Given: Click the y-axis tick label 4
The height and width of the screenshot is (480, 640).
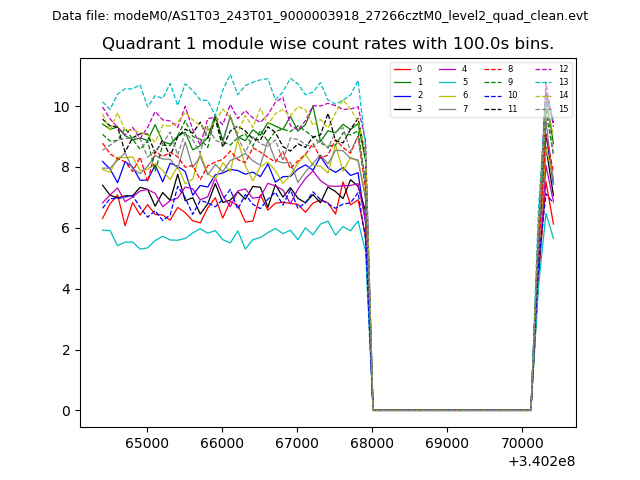Looking at the screenshot, I should pos(65,289).
